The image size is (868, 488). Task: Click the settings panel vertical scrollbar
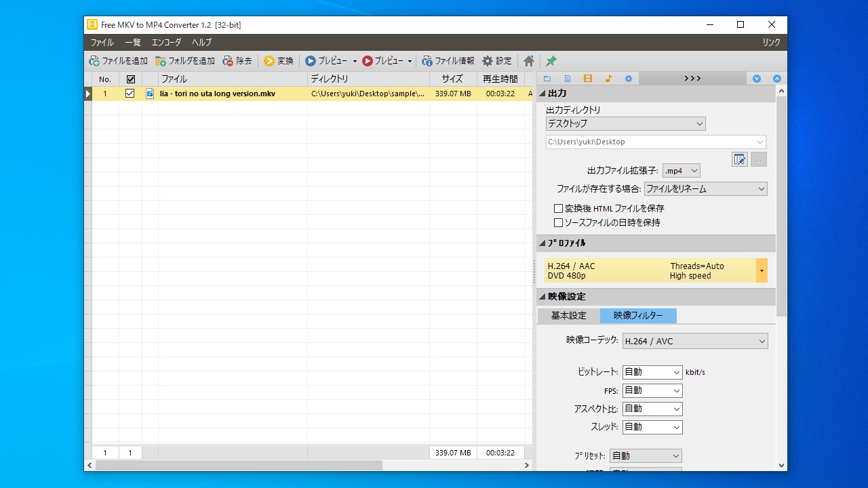pos(781,207)
